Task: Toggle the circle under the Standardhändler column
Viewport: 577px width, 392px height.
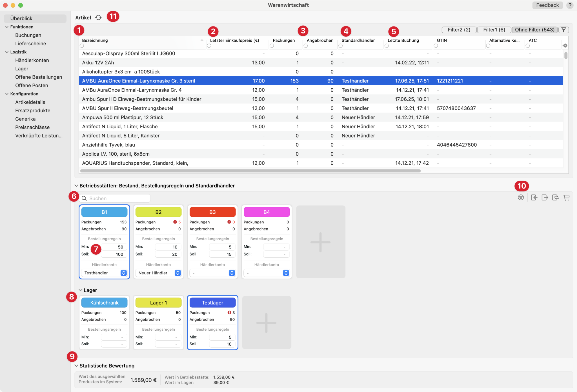Action: point(340,46)
